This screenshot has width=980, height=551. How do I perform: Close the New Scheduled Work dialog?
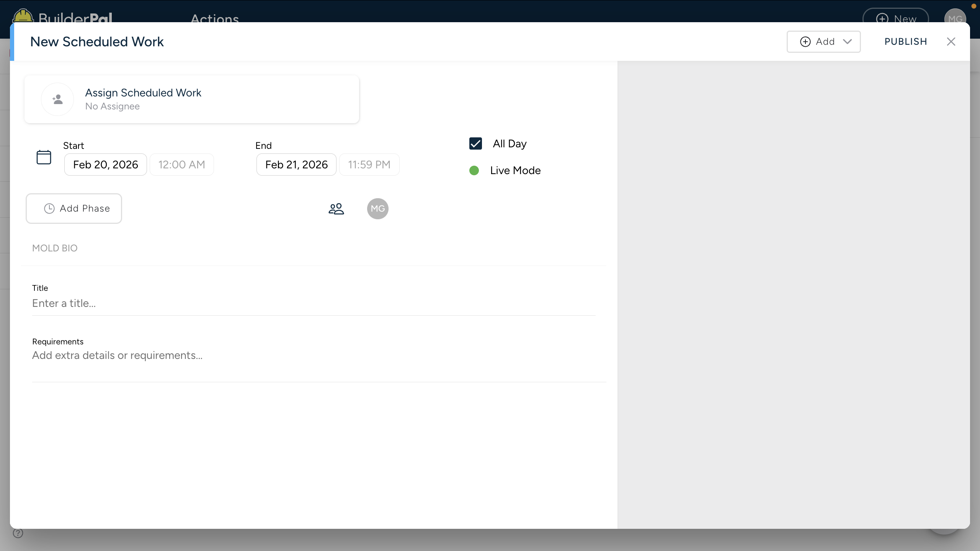pos(951,42)
